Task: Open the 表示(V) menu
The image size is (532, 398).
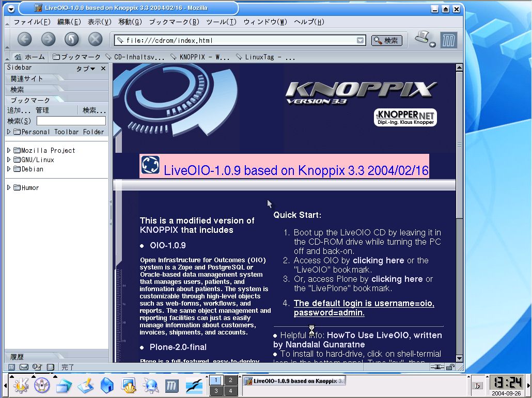Action: point(99,22)
